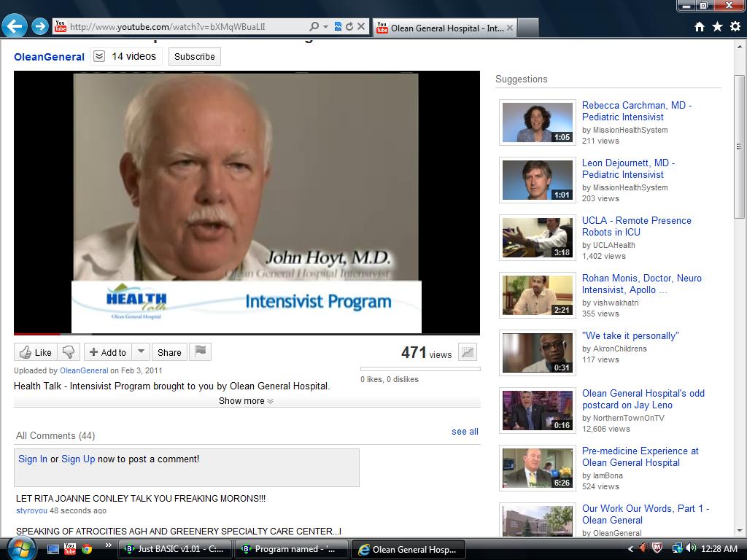Screen dimensions: 747x560
Task: Open Our Work Our Words Part 1 link
Action: (x=646, y=514)
